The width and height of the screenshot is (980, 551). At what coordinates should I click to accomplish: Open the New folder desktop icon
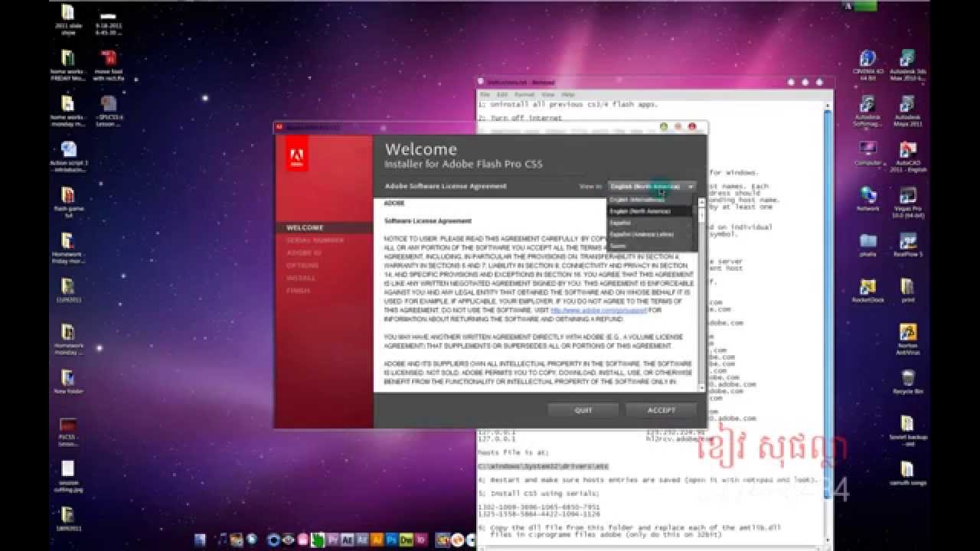[68, 381]
